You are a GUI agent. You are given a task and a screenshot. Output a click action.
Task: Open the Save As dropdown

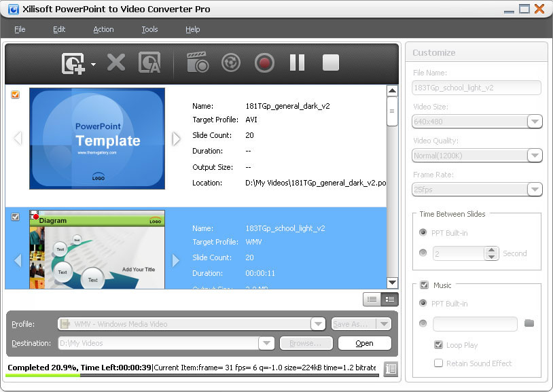(382, 324)
